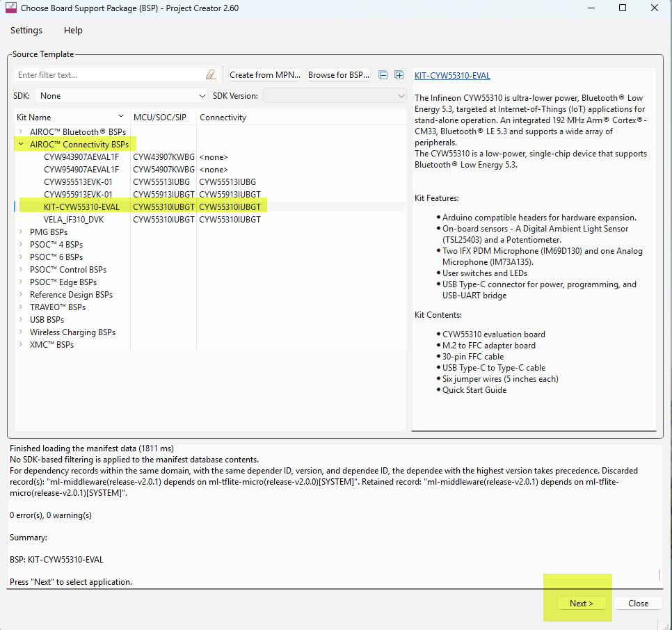Expand the Reference Design BSPs group
The height and width of the screenshot is (630, 672).
21,294
